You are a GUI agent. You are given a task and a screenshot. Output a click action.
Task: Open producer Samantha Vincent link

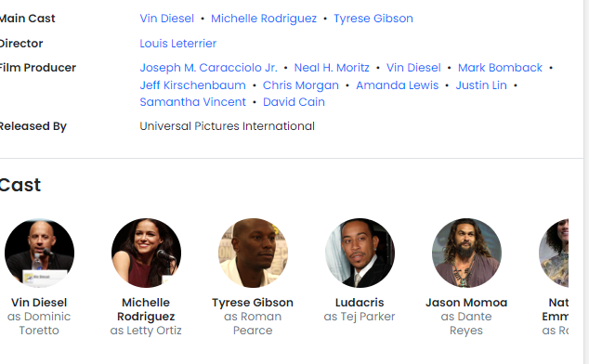click(192, 102)
